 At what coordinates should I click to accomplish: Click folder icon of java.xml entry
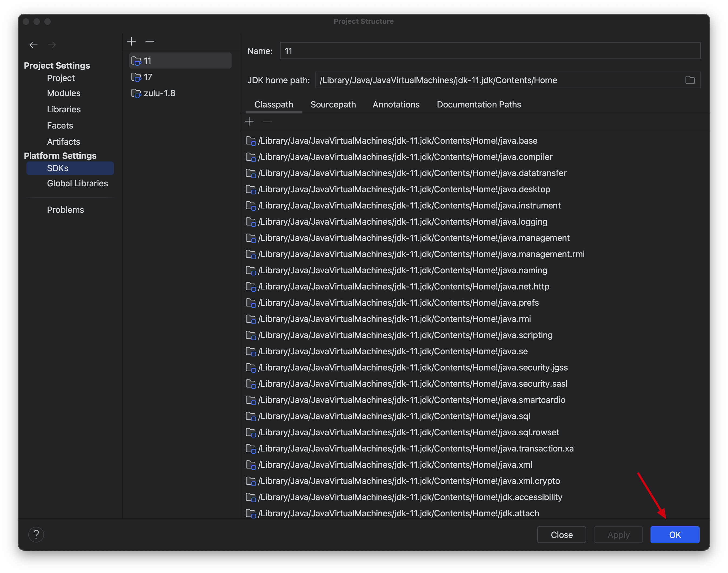coord(251,465)
